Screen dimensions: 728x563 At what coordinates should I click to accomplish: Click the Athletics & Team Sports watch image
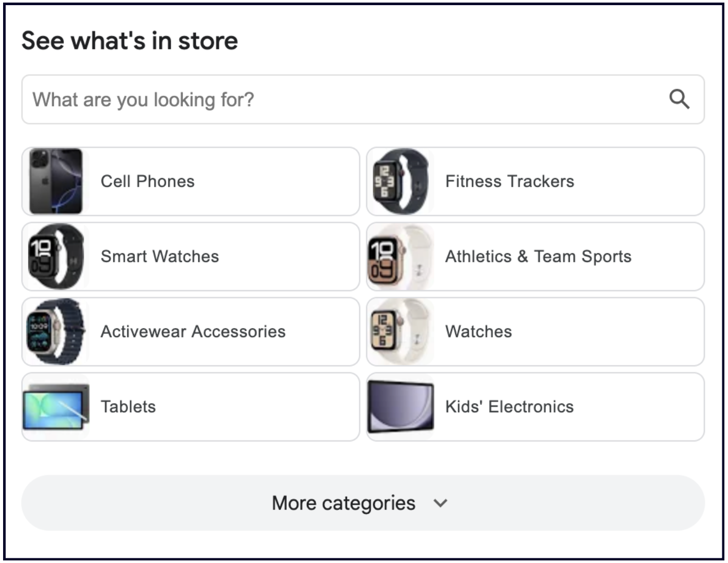pyautogui.click(x=401, y=256)
